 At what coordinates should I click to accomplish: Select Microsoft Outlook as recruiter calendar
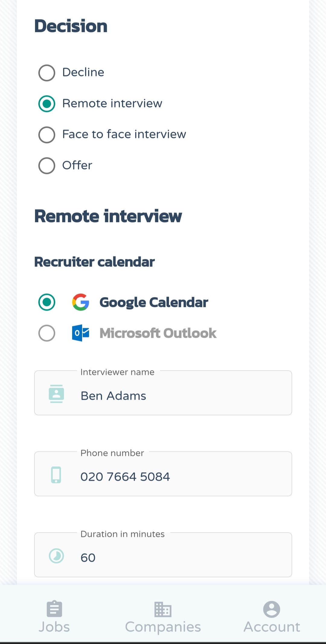46,333
